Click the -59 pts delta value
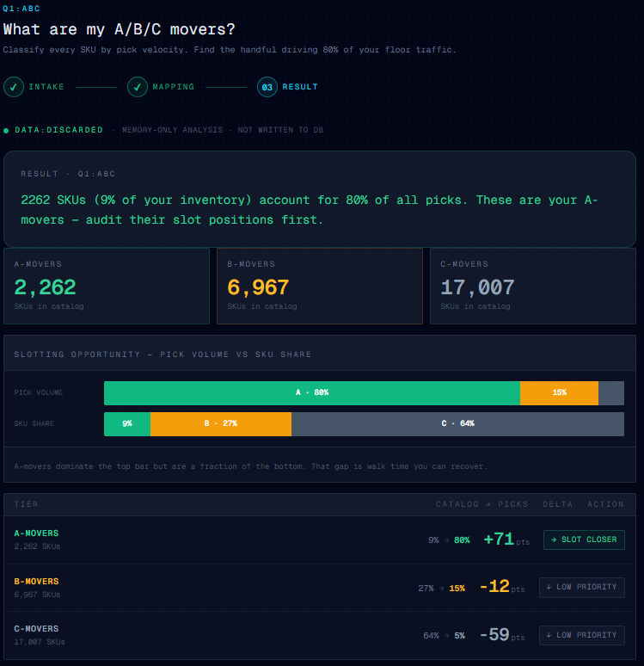644x666 pixels. (502, 635)
